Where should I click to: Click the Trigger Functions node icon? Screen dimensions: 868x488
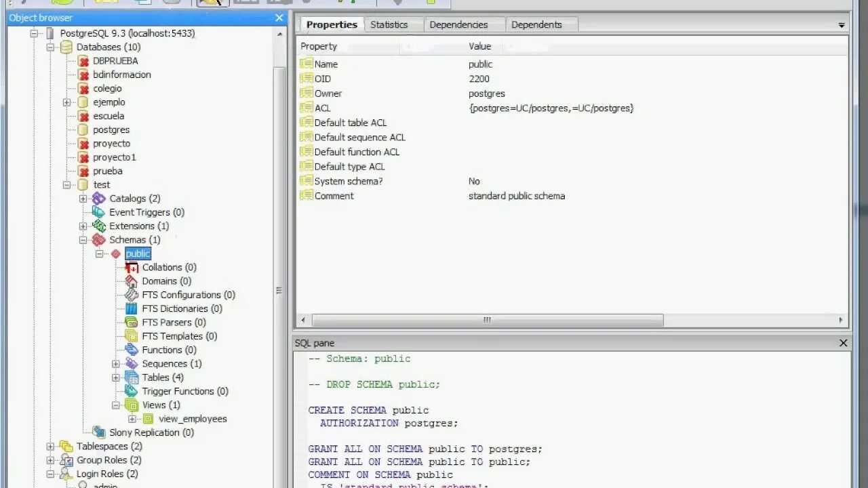pyautogui.click(x=132, y=391)
